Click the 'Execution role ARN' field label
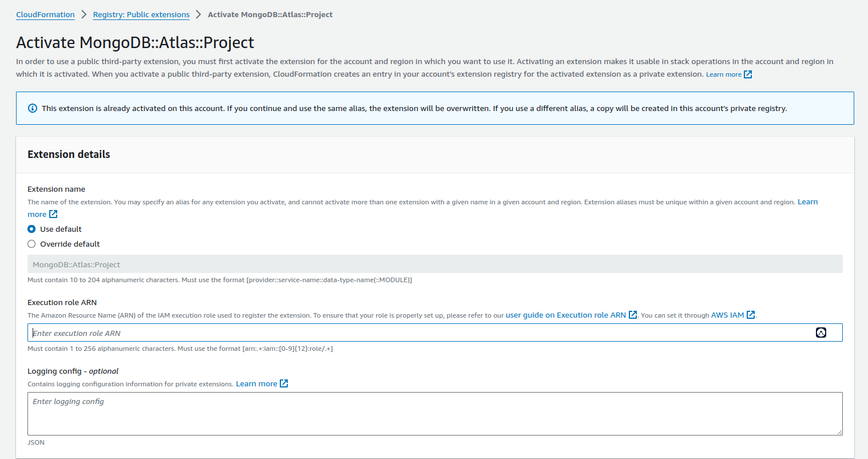 coord(62,303)
